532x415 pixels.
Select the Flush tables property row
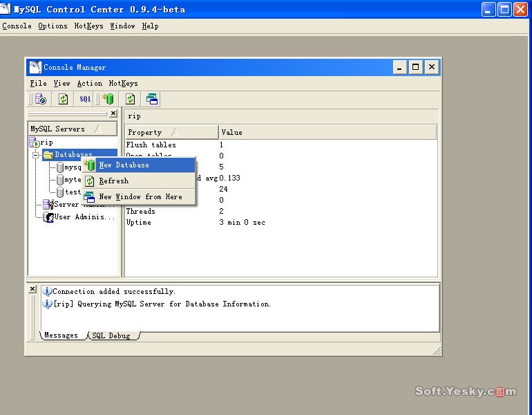point(151,145)
